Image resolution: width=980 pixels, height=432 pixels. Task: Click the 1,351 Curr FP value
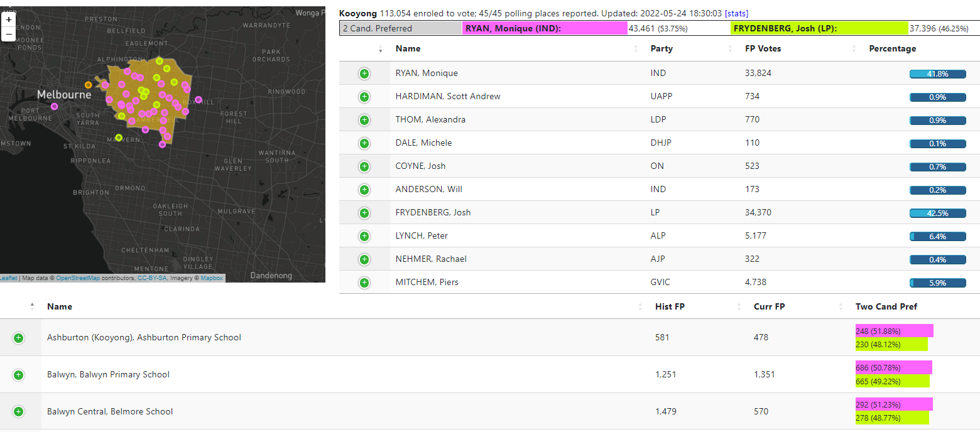(765, 375)
